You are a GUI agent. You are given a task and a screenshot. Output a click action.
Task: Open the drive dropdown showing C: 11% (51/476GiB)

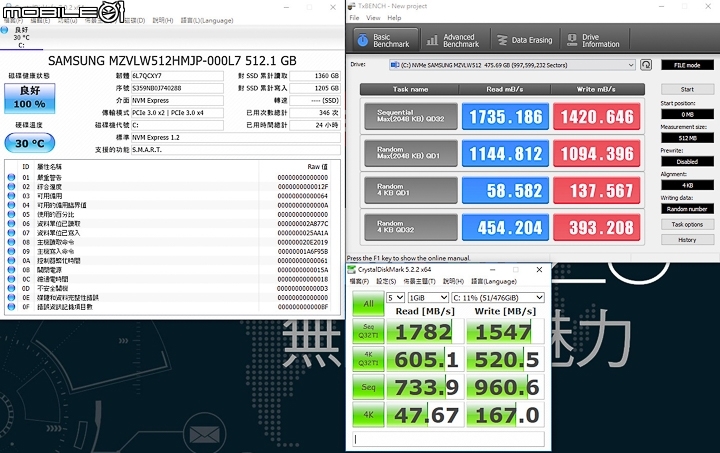coord(498,297)
